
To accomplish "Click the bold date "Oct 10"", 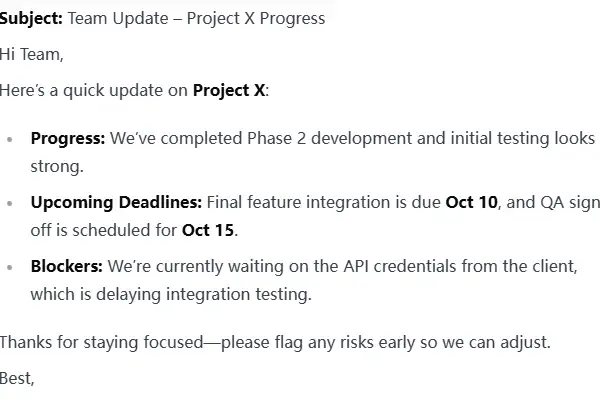I will [x=471, y=203].
